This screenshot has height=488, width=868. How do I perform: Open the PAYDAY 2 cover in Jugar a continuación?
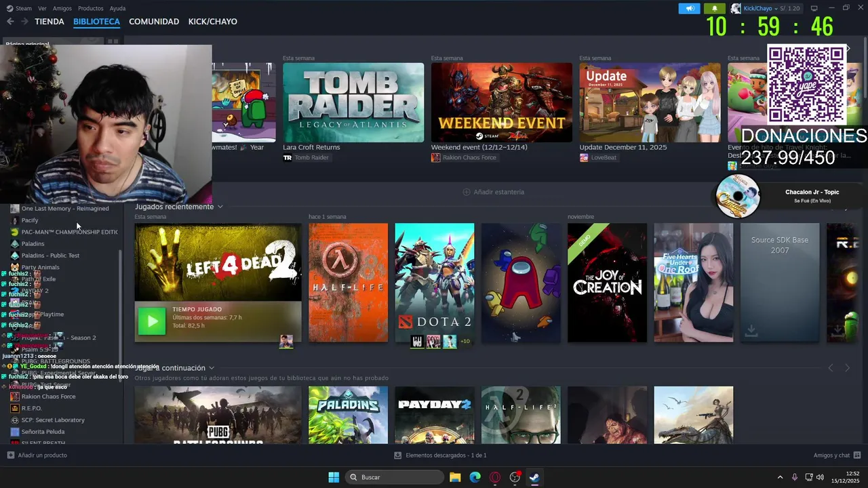coord(435,415)
